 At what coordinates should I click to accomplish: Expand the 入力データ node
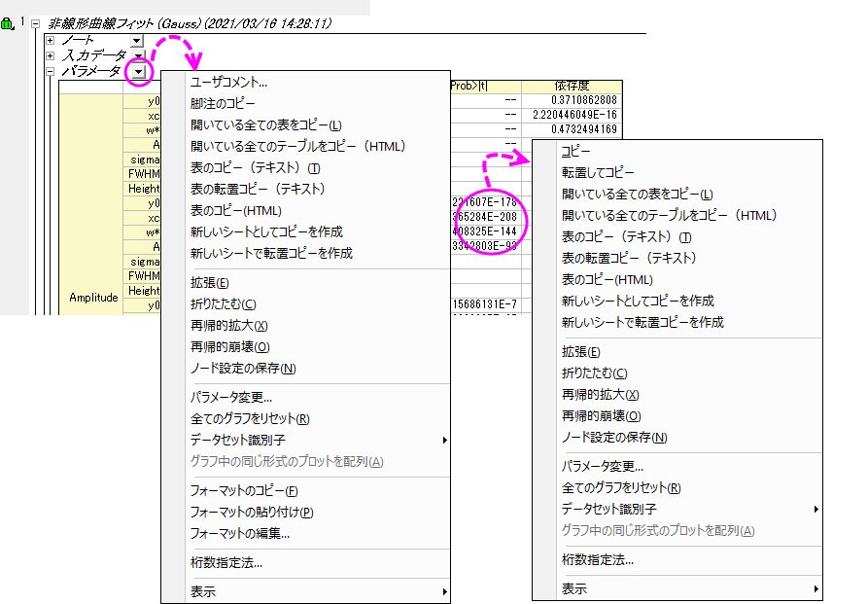tap(51, 56)
